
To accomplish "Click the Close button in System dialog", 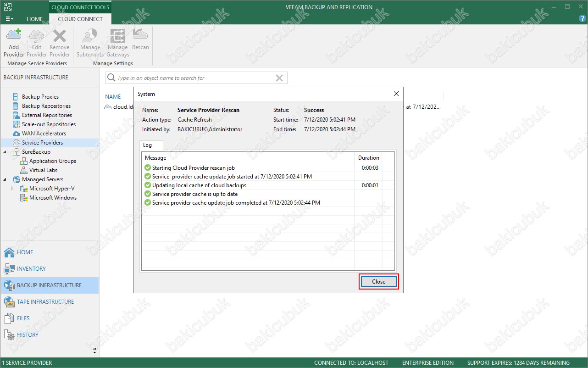I will tap(378, 282).
